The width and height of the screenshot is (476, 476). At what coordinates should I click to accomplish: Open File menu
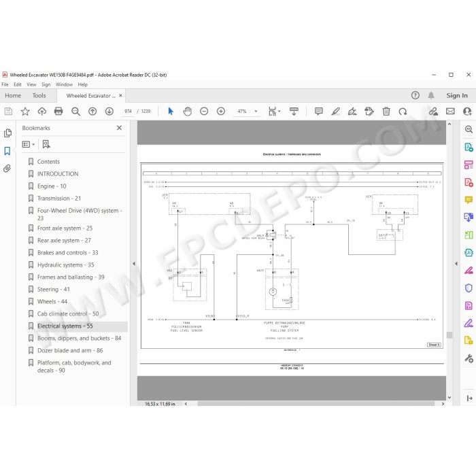5,84
